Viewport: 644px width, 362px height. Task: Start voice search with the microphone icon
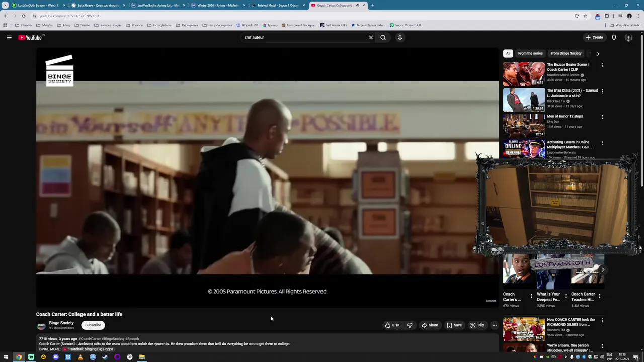(400, 37)
